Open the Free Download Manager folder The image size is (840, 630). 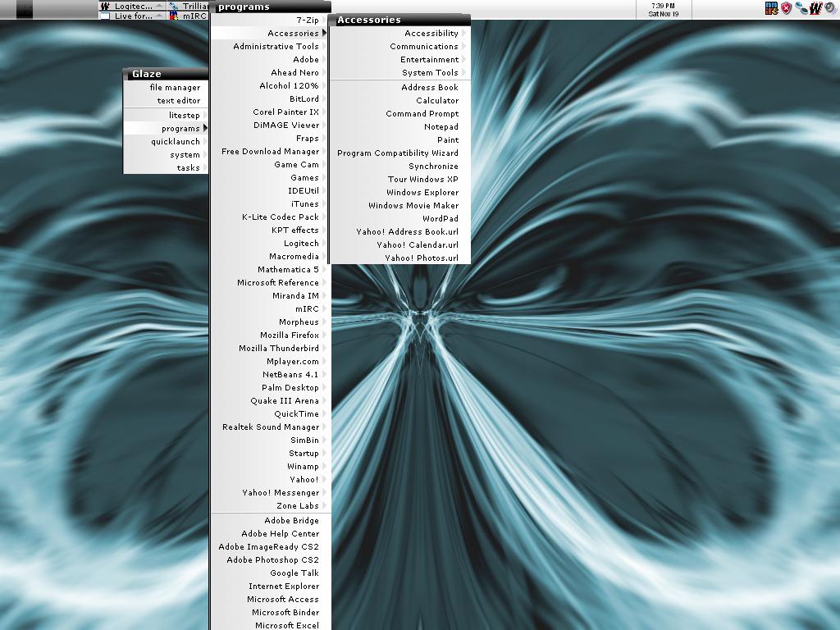271,152
